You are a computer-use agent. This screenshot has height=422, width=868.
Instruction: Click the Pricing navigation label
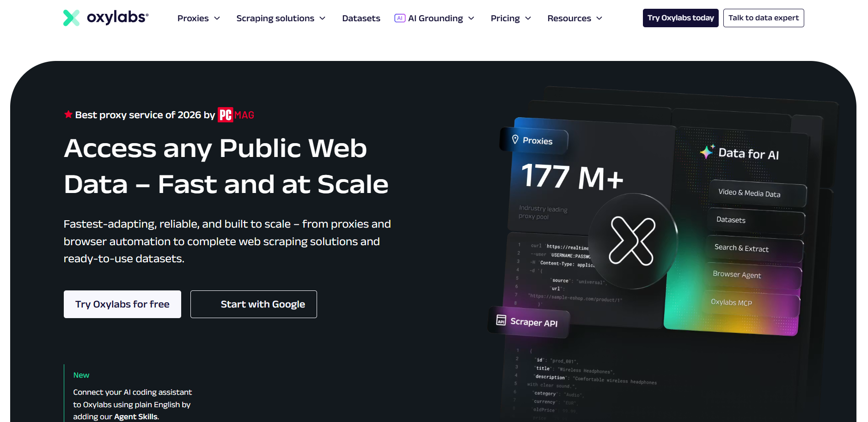(x=505, y=18)
